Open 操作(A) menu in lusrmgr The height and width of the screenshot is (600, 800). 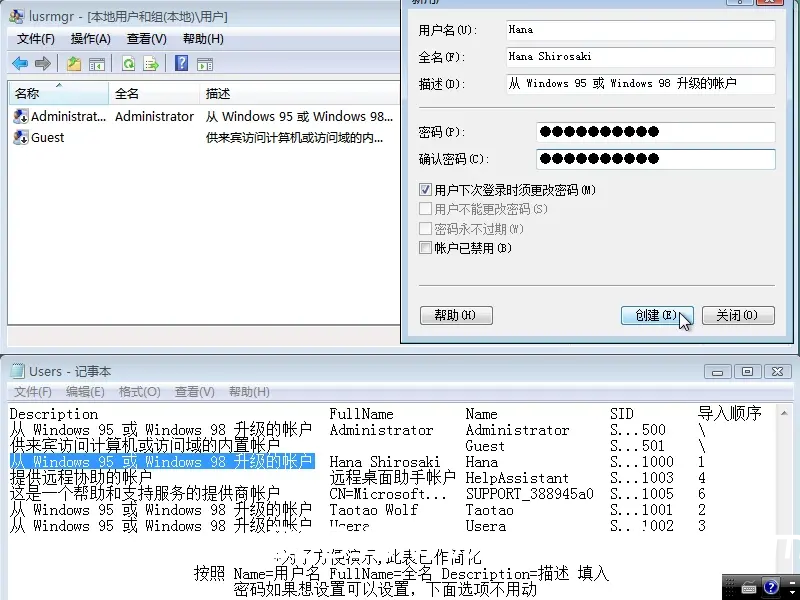pyautogui.click(x=91, y=39)
